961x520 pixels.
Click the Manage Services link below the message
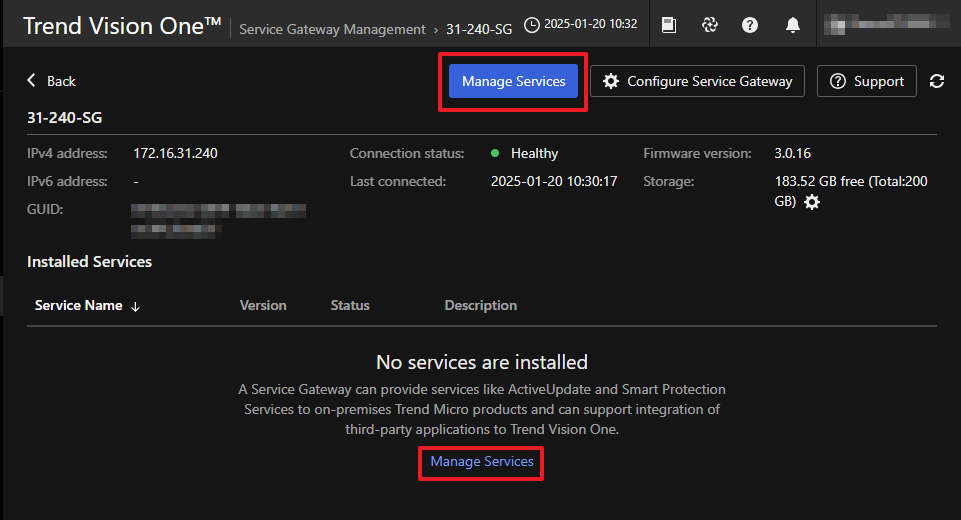coord(482,462)
